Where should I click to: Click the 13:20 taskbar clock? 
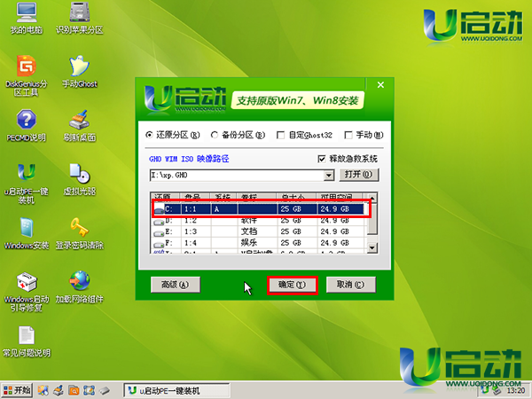pos(516,391)
